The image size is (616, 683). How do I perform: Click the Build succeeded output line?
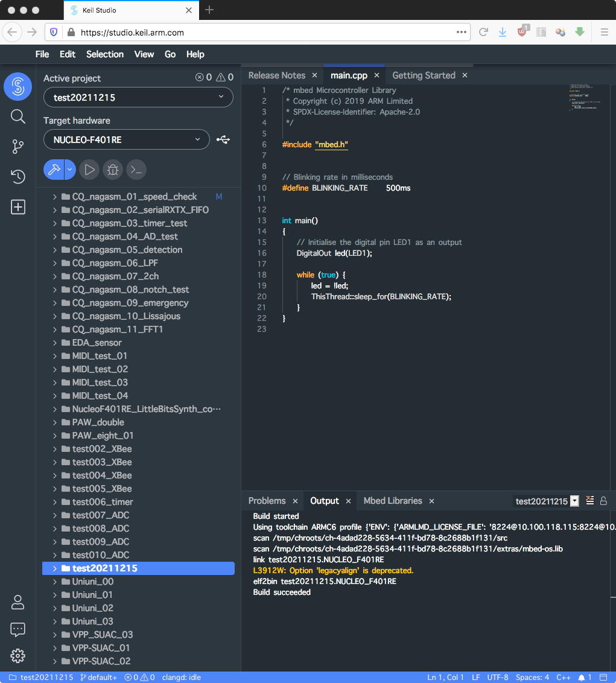pos(282,592)
